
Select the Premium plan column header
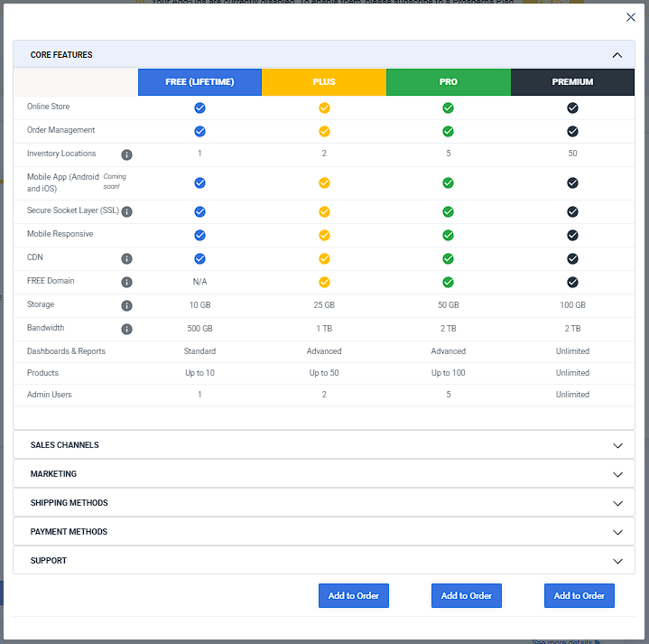(572, 82)
